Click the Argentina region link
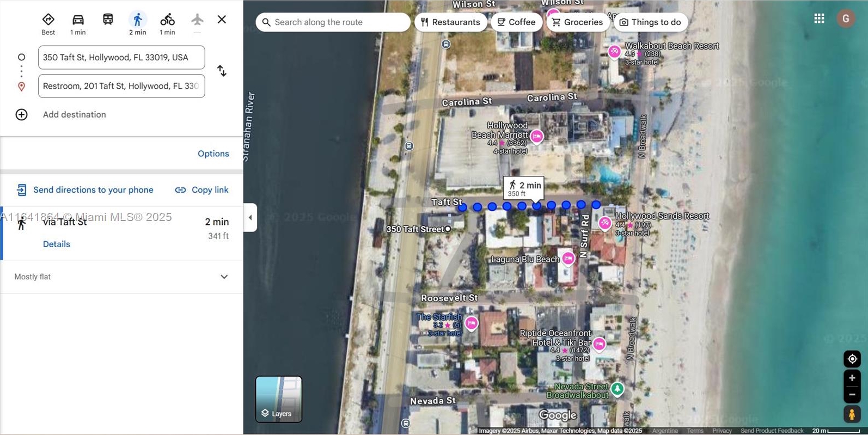868x435 pixels. [665, 431]
